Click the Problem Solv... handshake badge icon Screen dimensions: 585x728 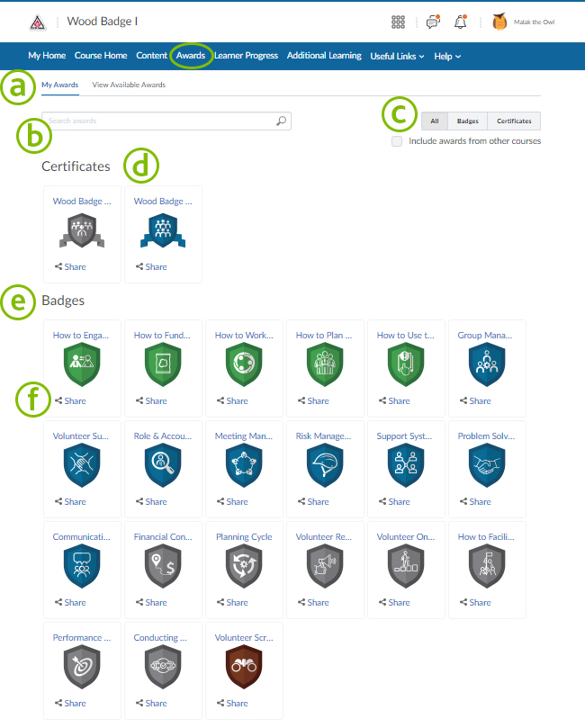(x=487, y=465)
